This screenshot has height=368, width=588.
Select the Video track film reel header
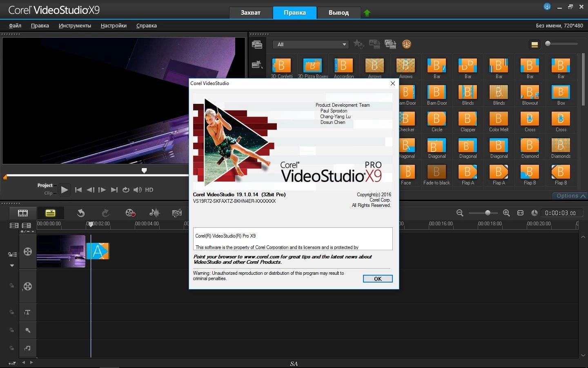point(28,251)
